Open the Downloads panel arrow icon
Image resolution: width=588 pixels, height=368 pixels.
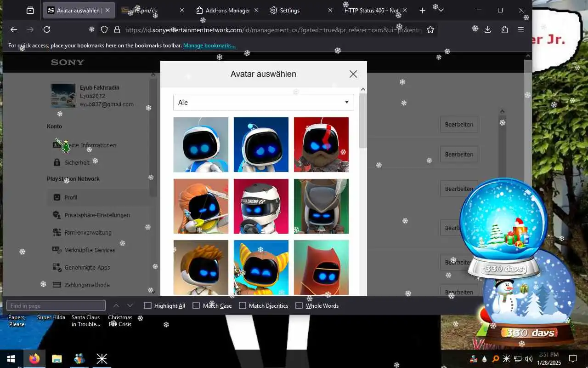coord(488,29)
